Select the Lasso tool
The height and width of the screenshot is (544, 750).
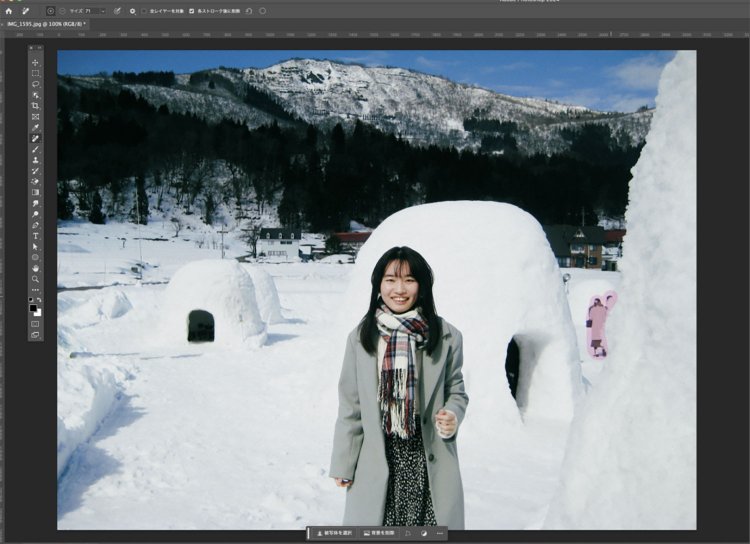35,84
